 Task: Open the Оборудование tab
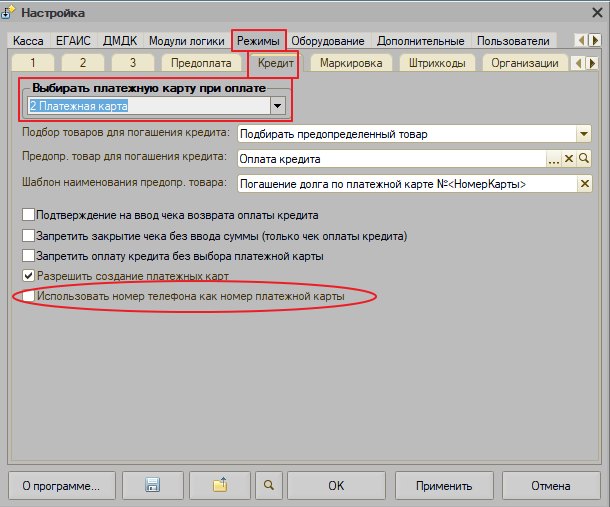tap(328, 40)
